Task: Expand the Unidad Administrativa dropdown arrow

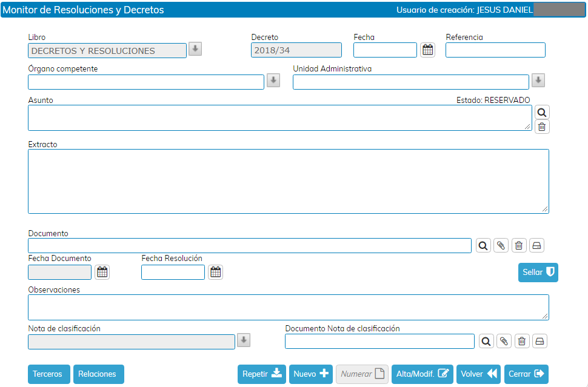Action: tap(538, 80)
